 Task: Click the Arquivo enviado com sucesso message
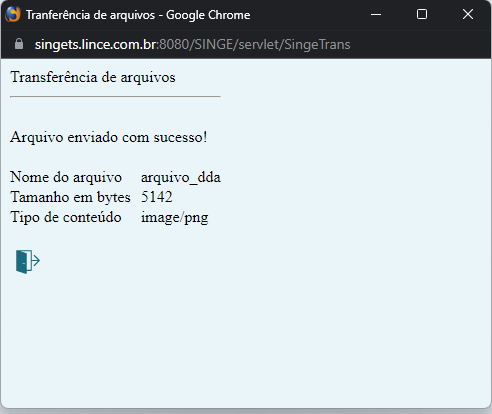[109, 137]
